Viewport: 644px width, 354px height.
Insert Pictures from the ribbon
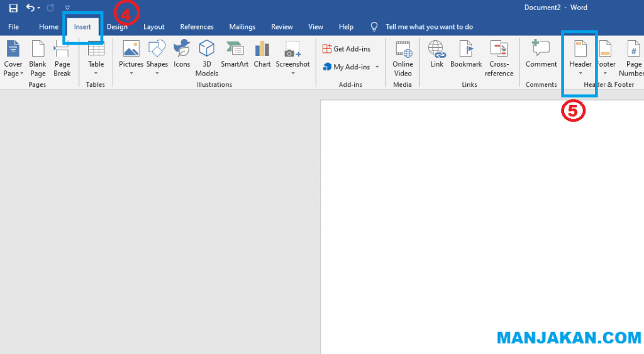(131, 54)
